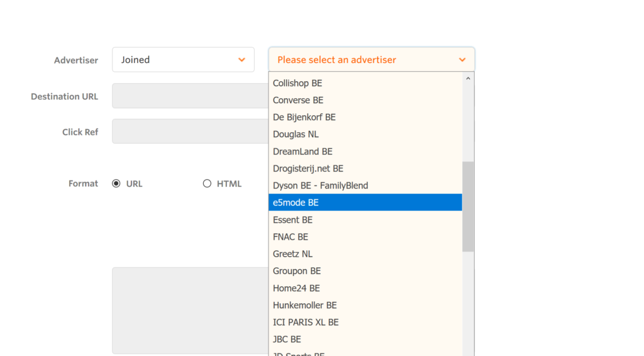Click the orange chevron on advertiser dropdown

[x=462, y=60]
